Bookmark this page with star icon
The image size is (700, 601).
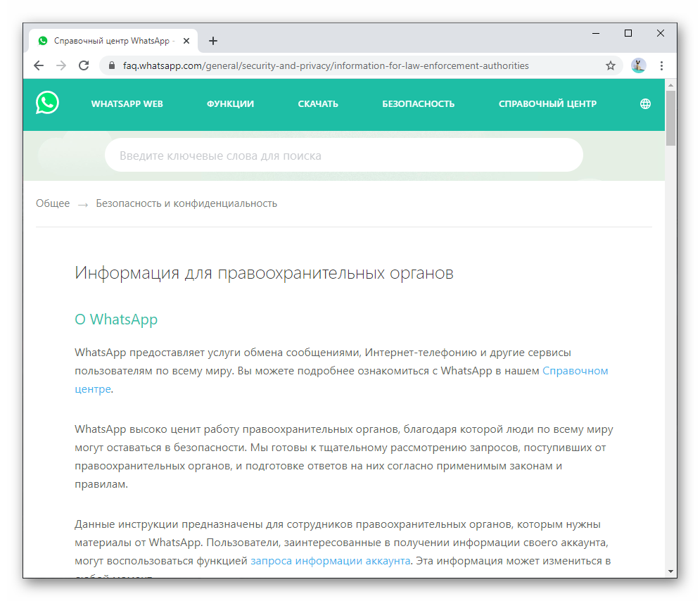coord(610,65)
